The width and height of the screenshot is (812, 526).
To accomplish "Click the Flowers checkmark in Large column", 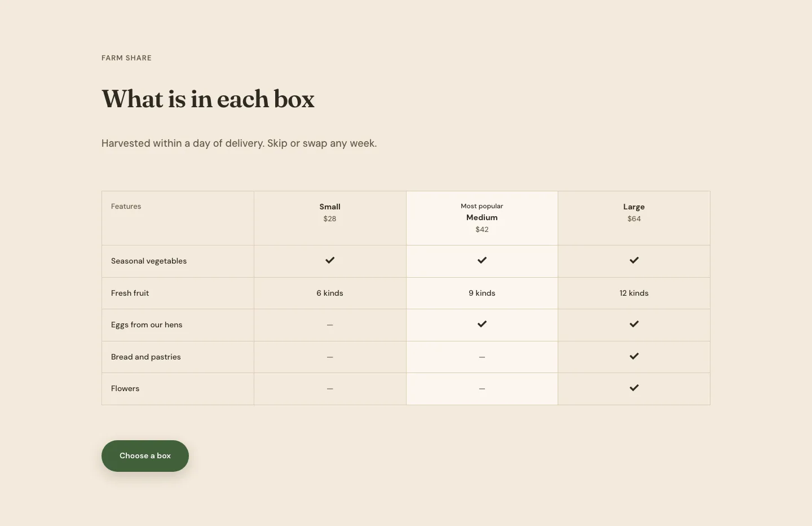I will 634,388.
